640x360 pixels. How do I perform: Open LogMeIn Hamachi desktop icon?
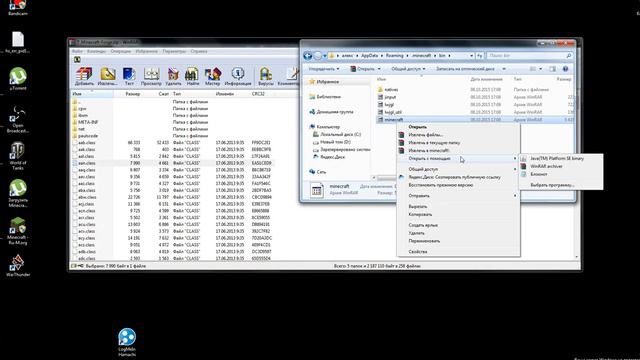(127, 342)
